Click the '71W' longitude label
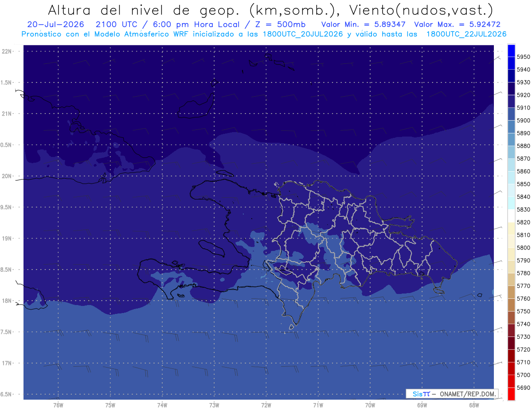This screenshot has height=411, width=532. click(x=318, y=405)
